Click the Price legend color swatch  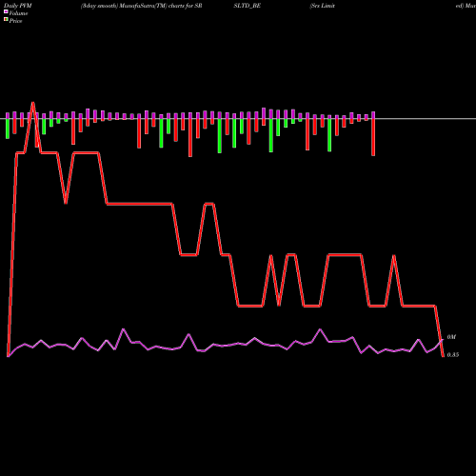tap(6, 19)
